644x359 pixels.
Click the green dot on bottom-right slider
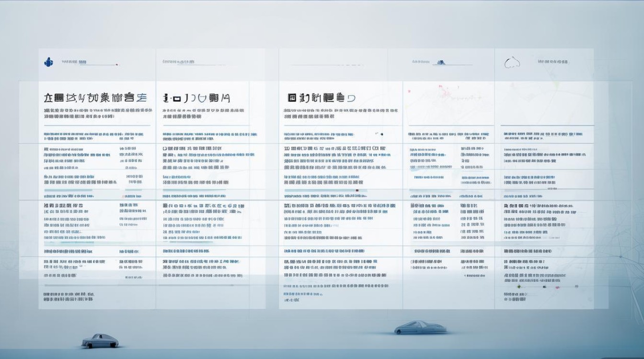tap(518, 286)
